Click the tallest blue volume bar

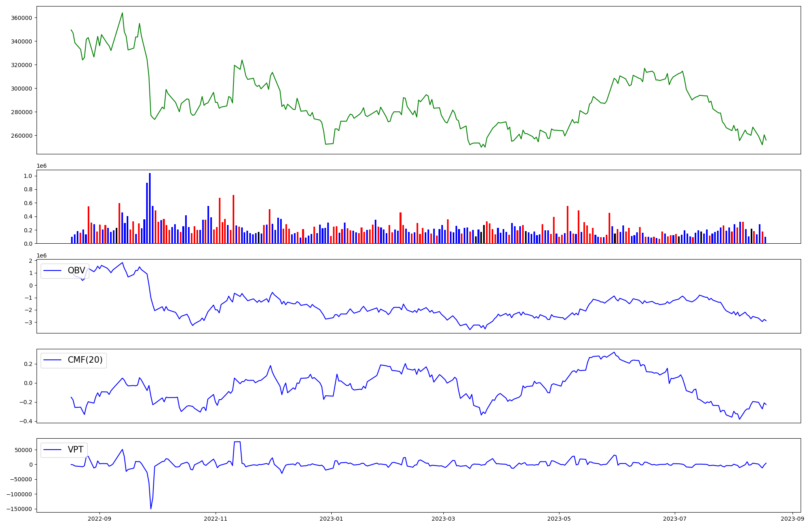click(x=150, y=208)
